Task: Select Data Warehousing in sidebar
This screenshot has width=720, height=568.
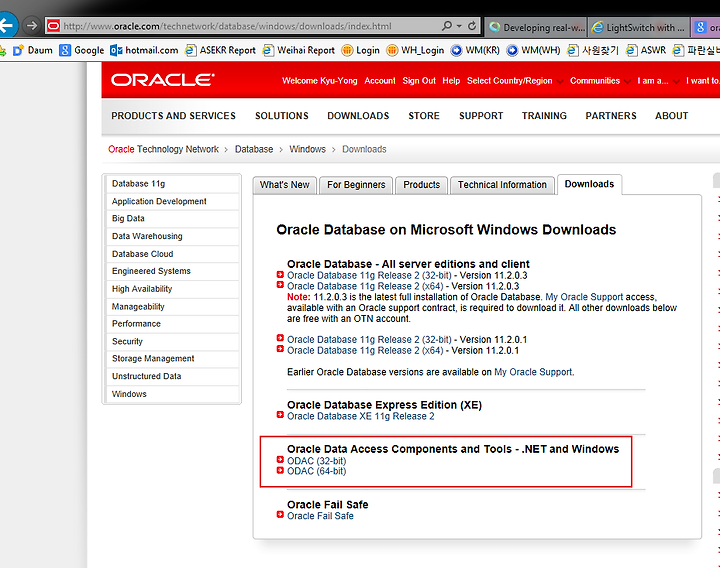Action: 173,236
